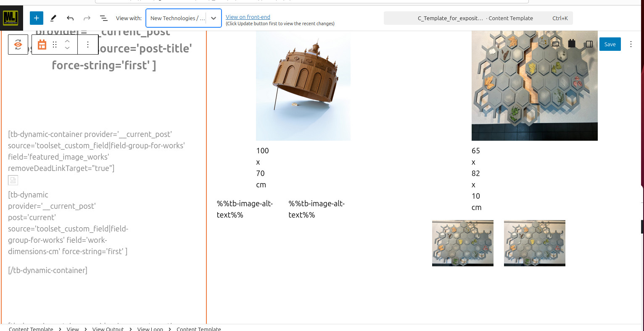Screen dimensions: 644x331
Task: Click the block drag handle dots
Action: point(55,45)
